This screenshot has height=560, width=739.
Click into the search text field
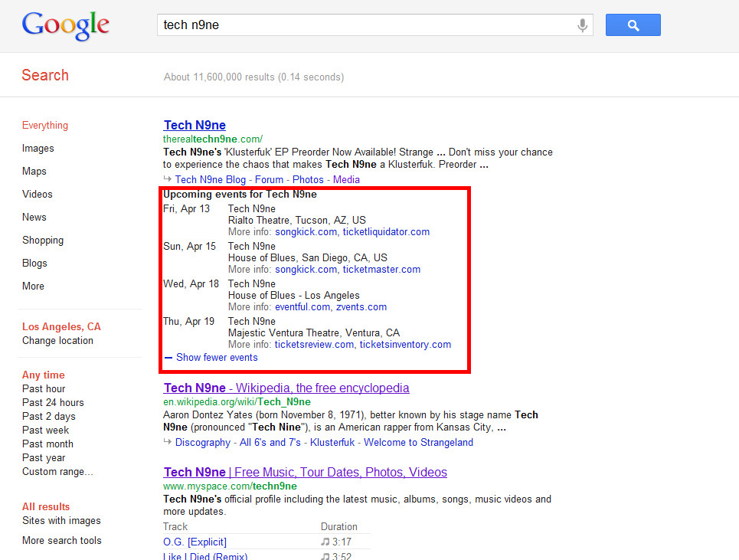(368, 25)
